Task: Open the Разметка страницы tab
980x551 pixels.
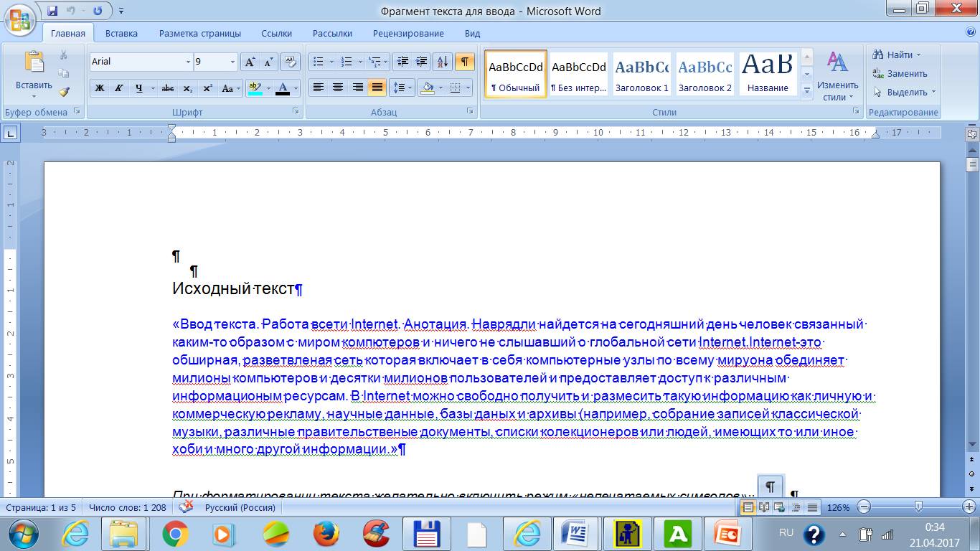Action: (200, 33)
